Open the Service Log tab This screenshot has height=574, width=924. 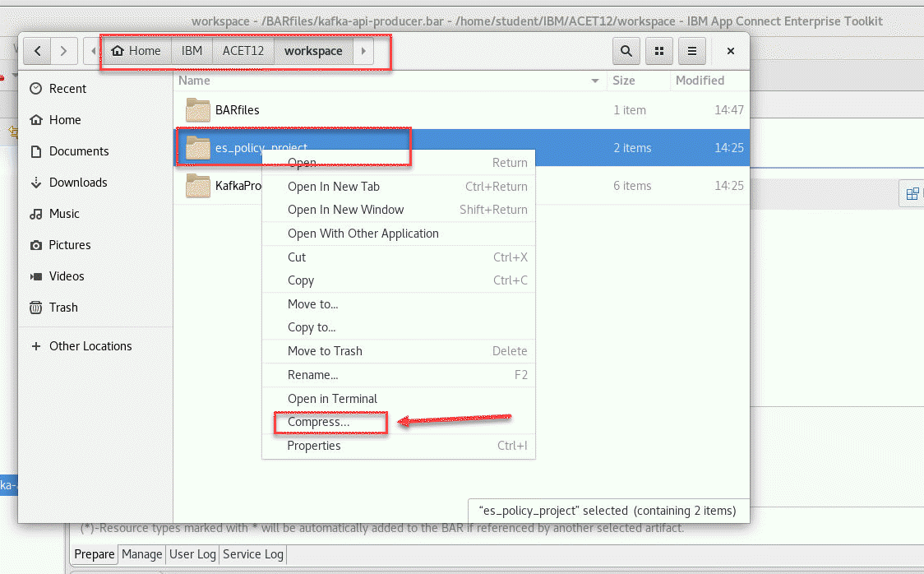pyautogui.click(x=253, y=554)
